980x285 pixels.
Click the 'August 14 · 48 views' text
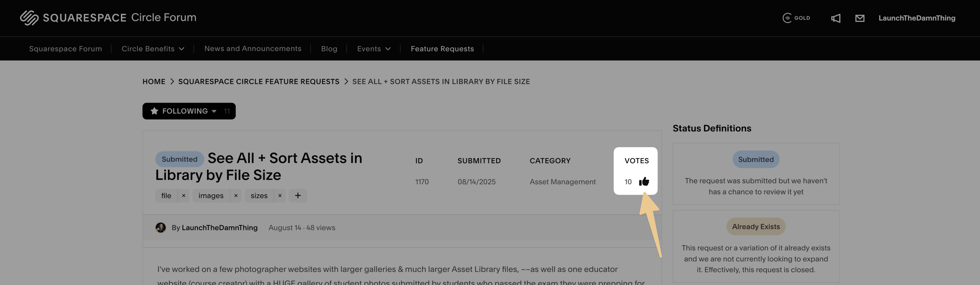tap(302, 228)
